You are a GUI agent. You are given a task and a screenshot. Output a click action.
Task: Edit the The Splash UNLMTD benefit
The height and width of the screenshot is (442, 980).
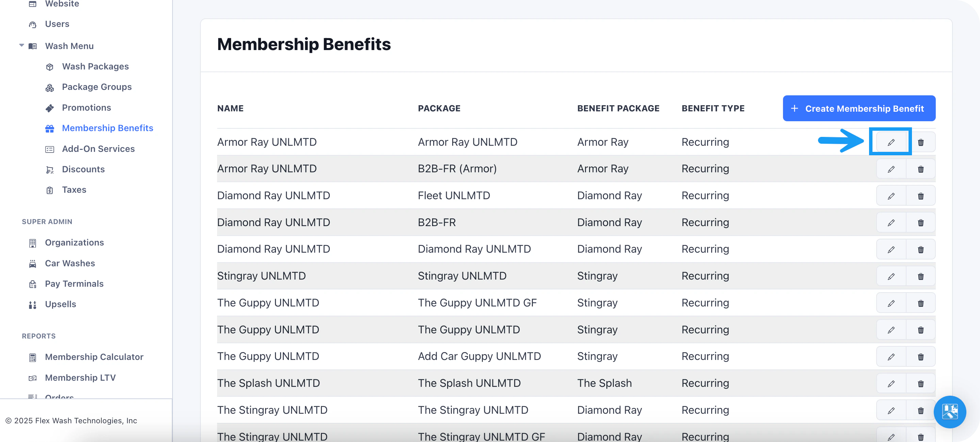[x=891, y=383]
